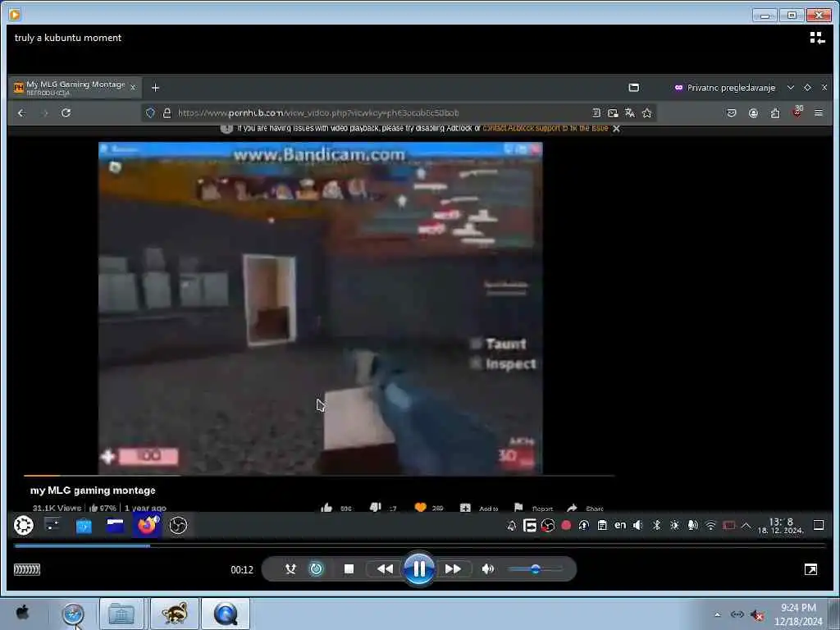Expand KDE system tray hidden icons arrow

click(x=746, y=525)
